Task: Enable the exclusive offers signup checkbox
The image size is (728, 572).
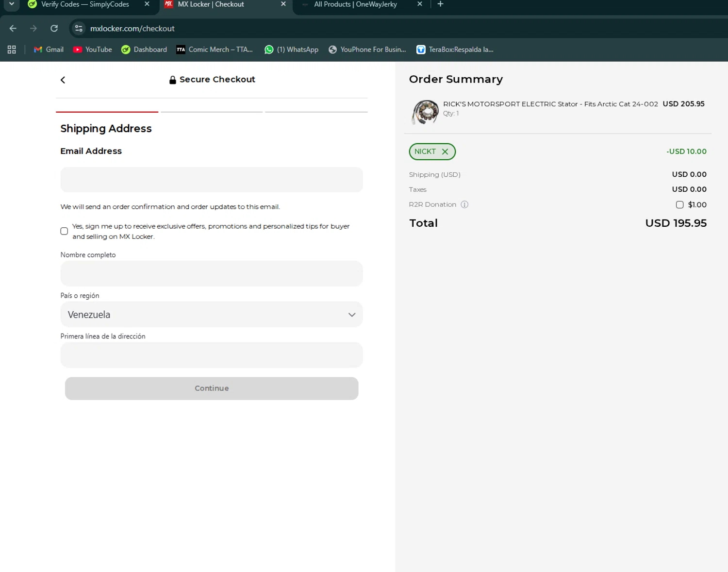Action: 64,231
